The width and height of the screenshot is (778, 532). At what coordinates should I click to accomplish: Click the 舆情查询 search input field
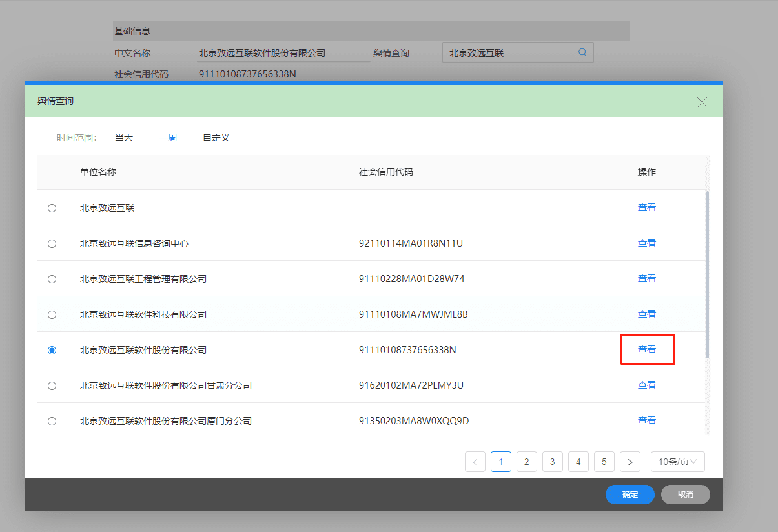(518, 53)
